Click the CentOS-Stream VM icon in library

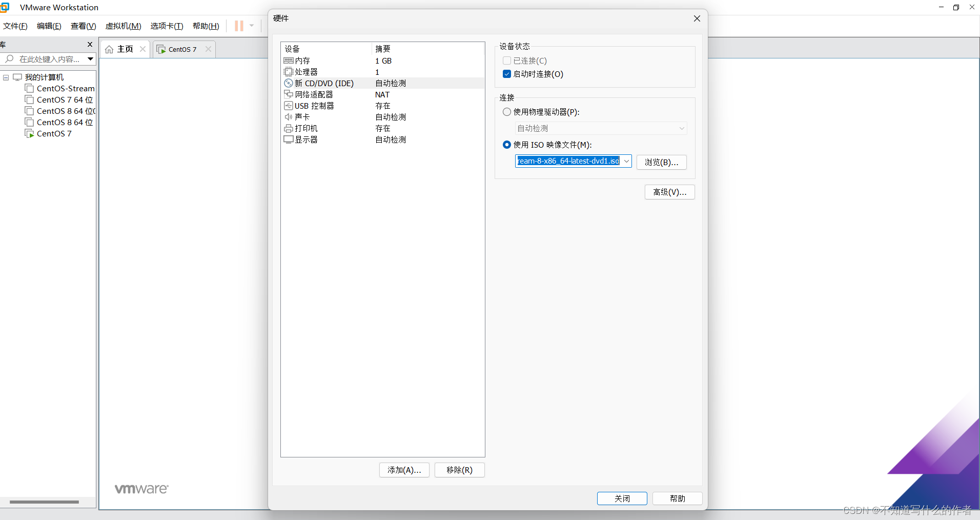(x=29, y=88)
